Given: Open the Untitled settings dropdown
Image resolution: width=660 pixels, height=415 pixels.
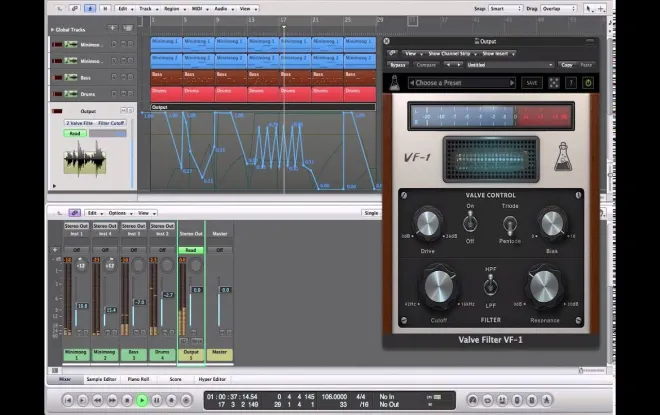Looking at the screenshot, I should point(510,65).
